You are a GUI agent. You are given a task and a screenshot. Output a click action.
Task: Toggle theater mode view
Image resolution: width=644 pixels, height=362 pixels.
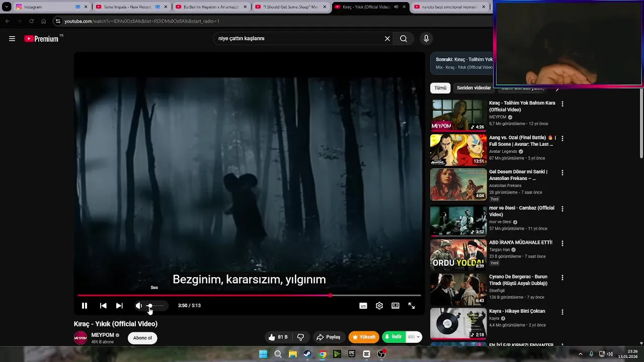tap(395, 306)
